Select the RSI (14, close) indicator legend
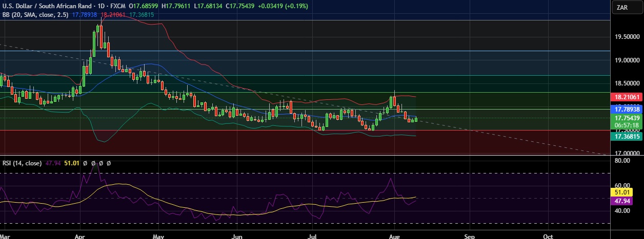This screenshot has height=239, width=644. tap(22, 163)
